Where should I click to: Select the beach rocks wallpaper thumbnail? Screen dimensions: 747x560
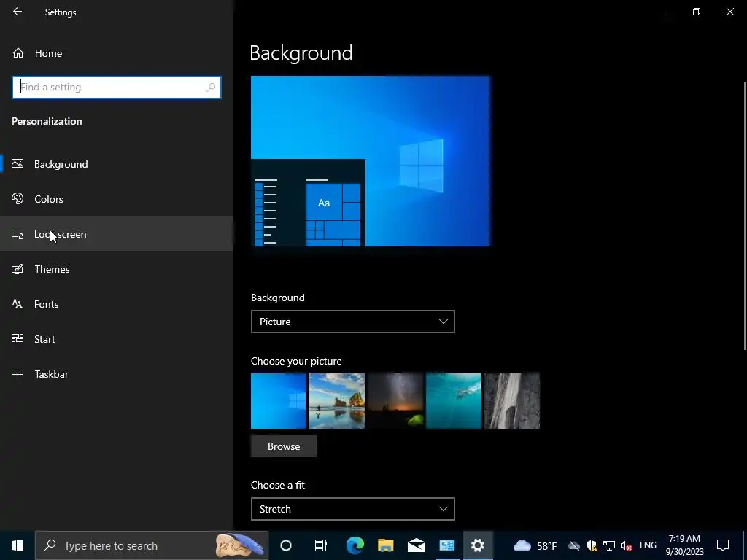tap(337, 401)
